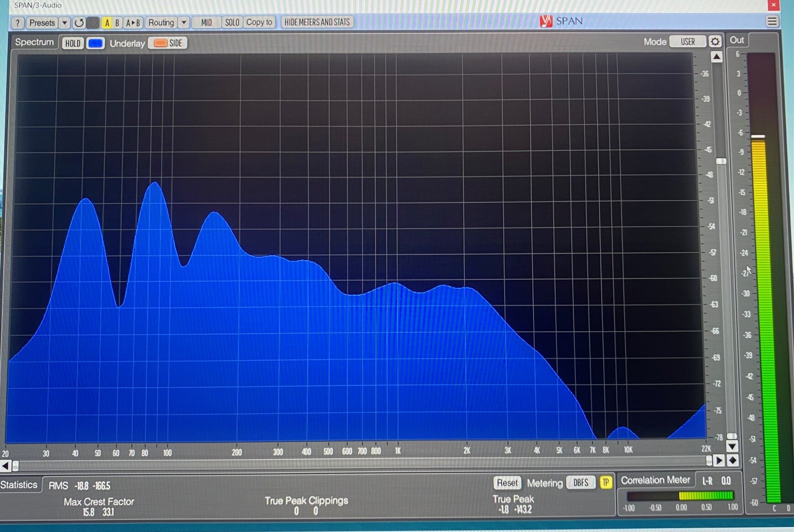Viewport: 794px width, 532px height.
Task: Click the left arrow of the frequency scrollbar
Action: [5, 466]
